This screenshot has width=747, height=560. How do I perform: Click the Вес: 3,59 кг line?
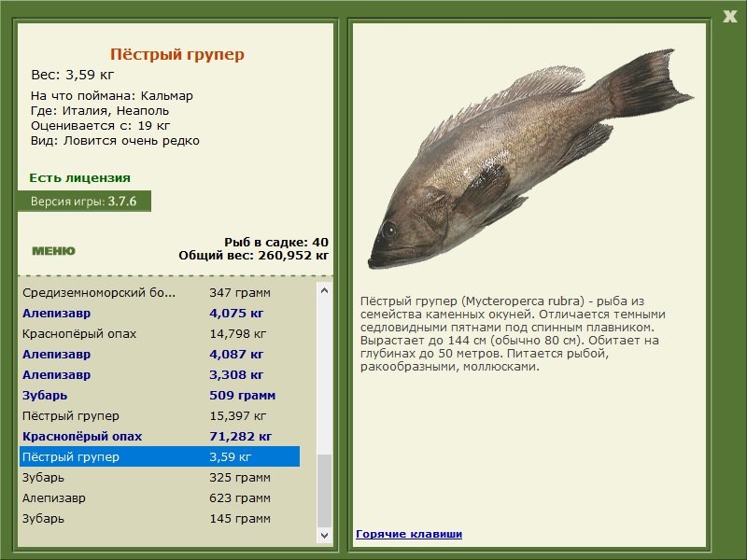pyautogui.click(x=73, y=75)
